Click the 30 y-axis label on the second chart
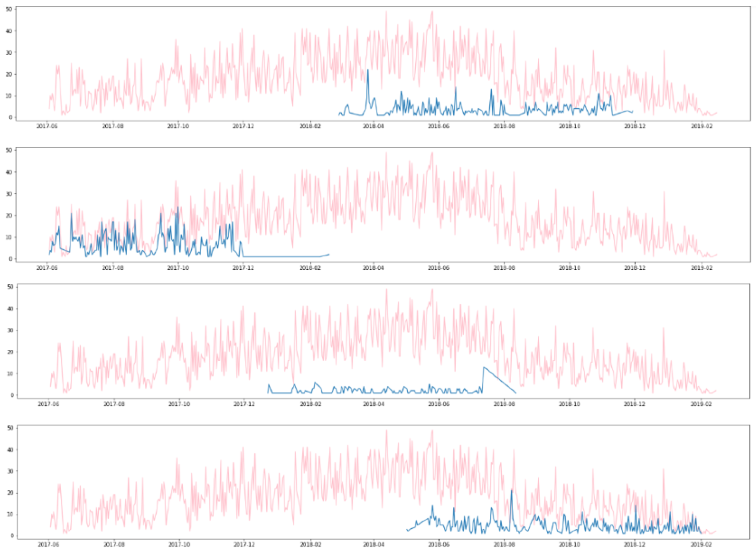This screenshot has height=553, width=756. click(x=9, y=194)
